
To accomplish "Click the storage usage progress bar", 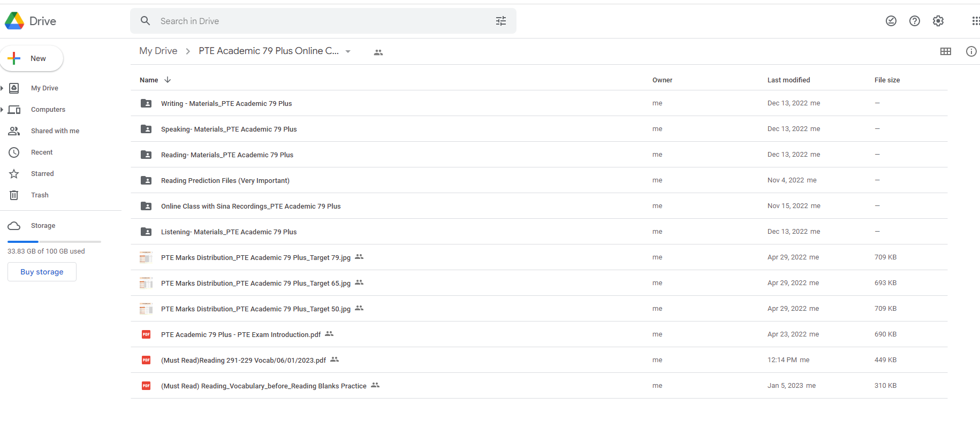I will [54, 242].
